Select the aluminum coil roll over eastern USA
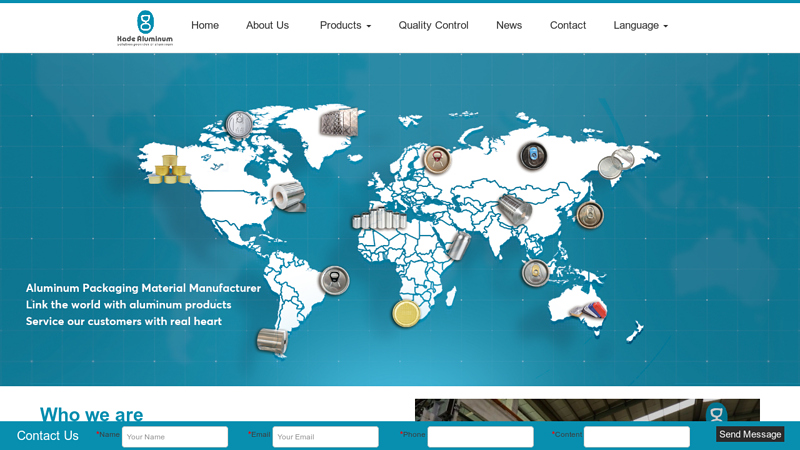 point(289,196)
